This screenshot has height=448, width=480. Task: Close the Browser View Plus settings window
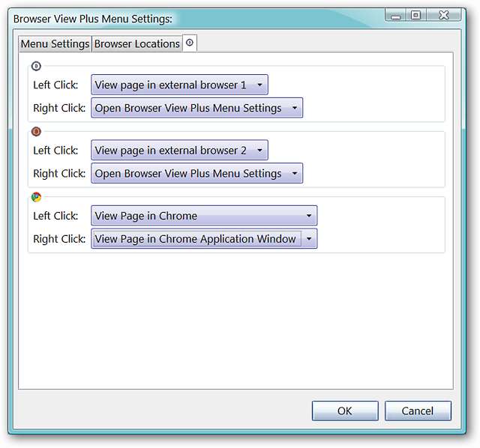pyautogui.click(x=443, y=15)
